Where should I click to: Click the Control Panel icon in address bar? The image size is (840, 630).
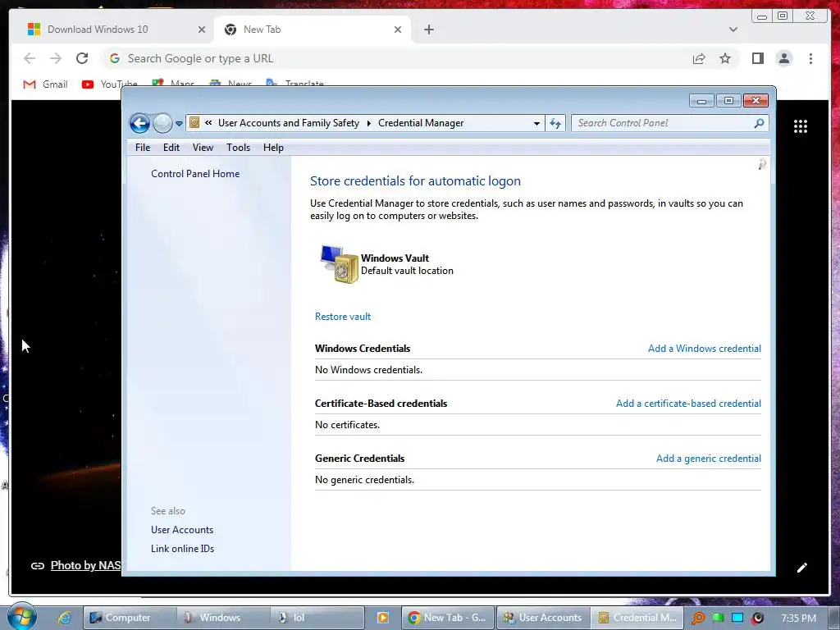tap(194, 123)
